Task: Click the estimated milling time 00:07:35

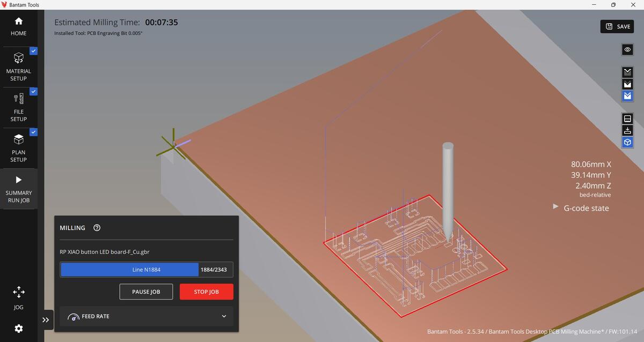Action: coord(162,23)
